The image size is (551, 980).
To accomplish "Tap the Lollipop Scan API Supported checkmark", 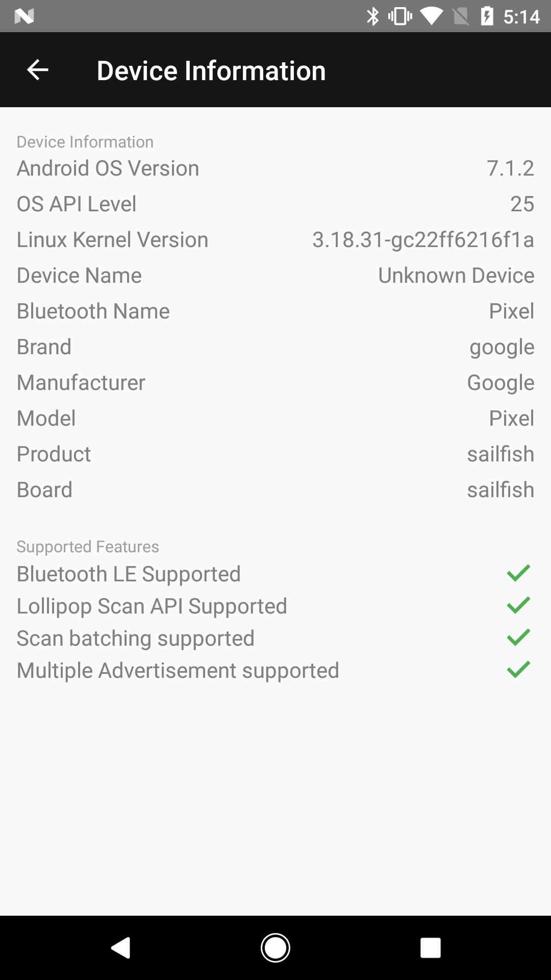I will click(518, 605).
